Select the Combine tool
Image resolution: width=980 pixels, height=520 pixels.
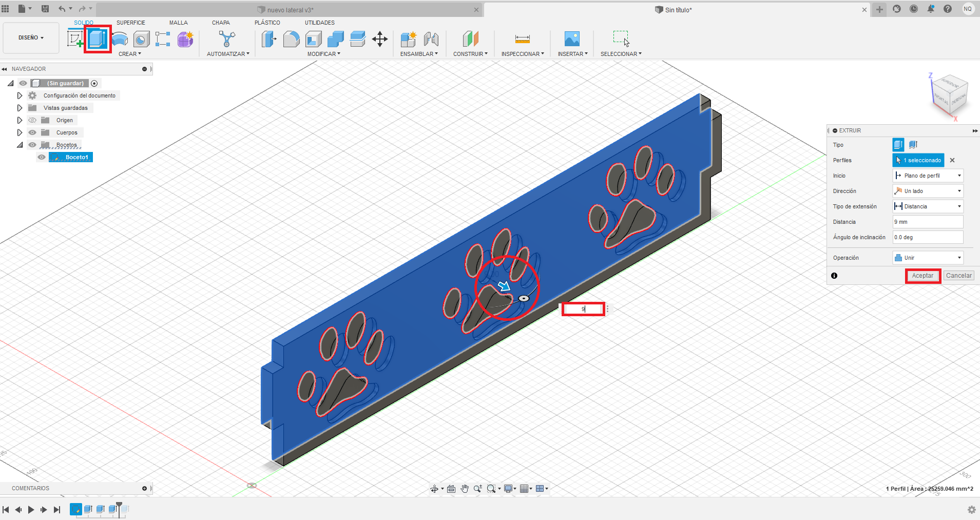[335, 39]
